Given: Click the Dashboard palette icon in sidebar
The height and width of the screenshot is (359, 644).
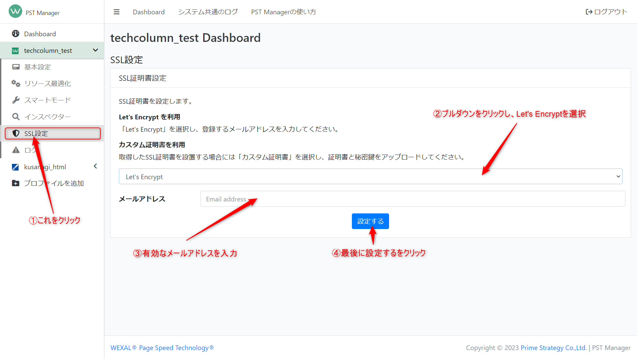Looking at the screenshot, I should 16,34.
